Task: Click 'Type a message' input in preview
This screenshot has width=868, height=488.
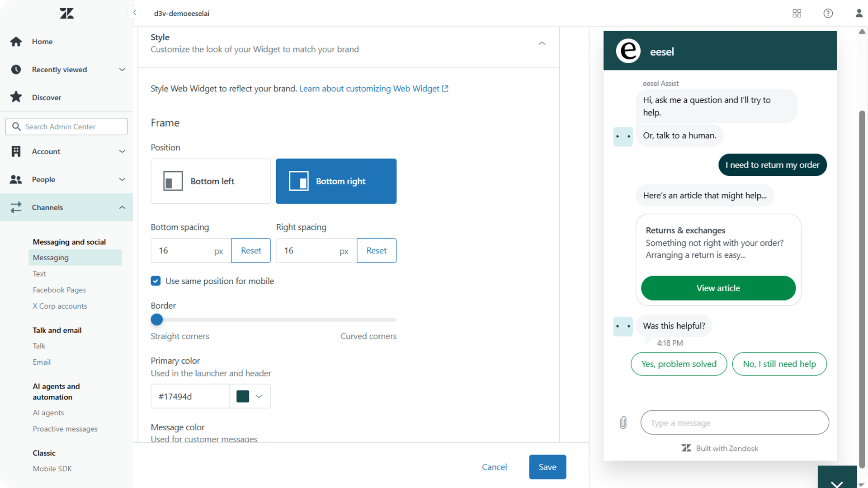Action: click(735, 422)
